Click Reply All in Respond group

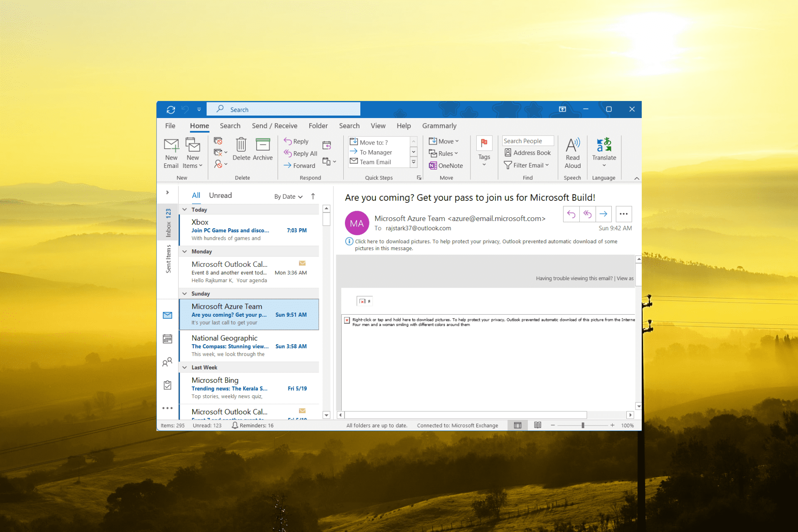pos(300,153)
